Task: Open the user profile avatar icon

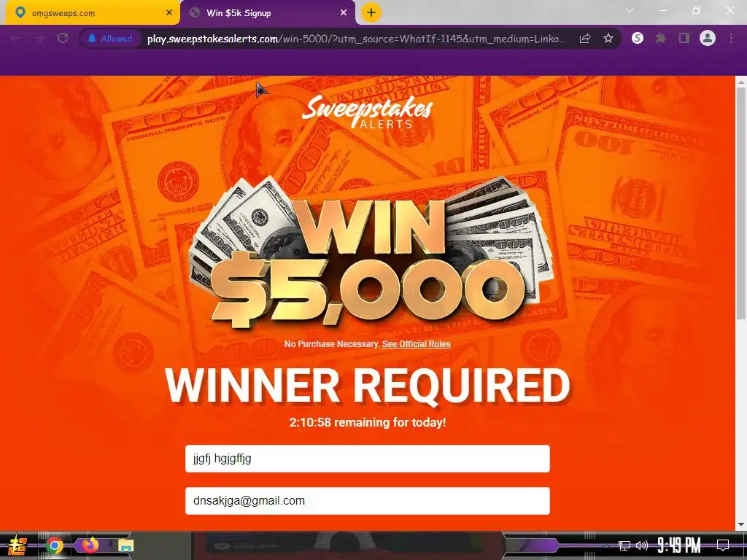Action: [x=708, y=38]
